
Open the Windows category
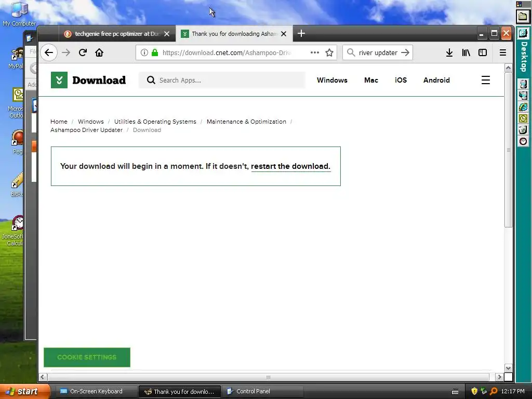pyautogui.click(x=332, y=80)
